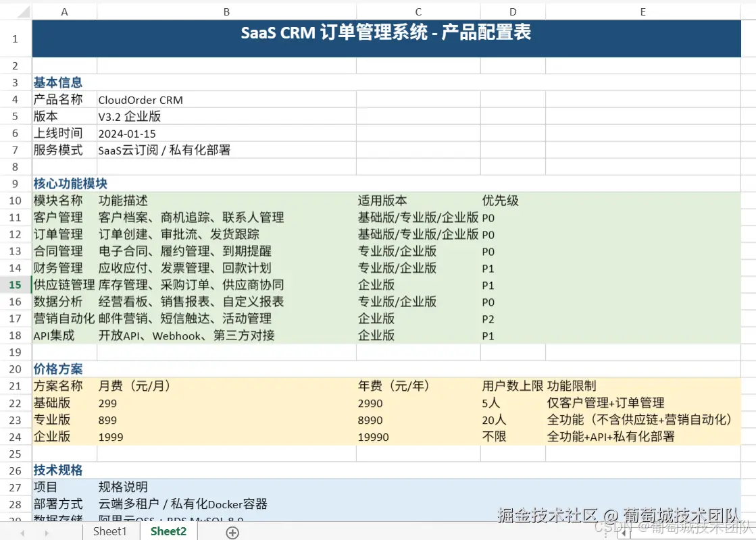The image size is (756, 540).
Task: Select the '供应链管理' cell
Action: [x=65, y=285]
